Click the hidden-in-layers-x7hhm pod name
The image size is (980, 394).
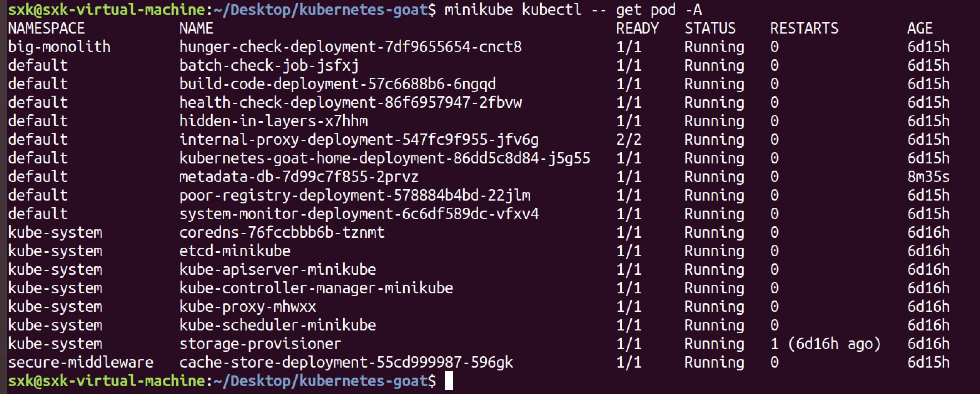tap(273, 121)
